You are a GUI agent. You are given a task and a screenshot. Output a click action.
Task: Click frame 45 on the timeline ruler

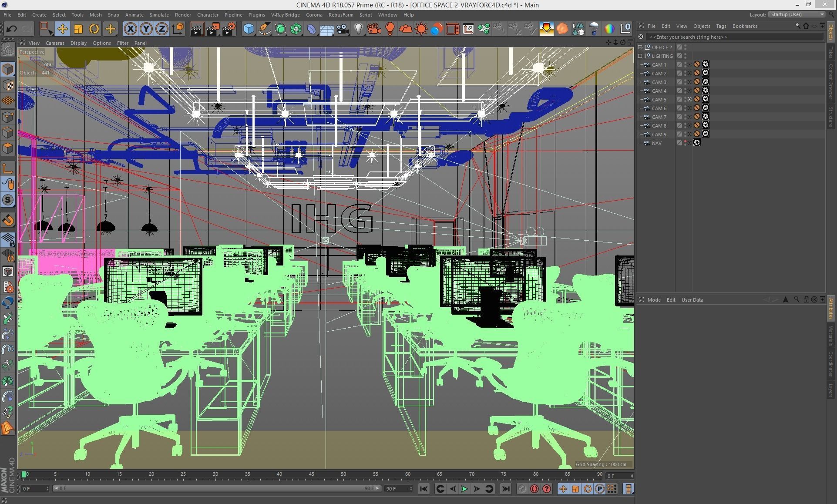tap(312, 474)
